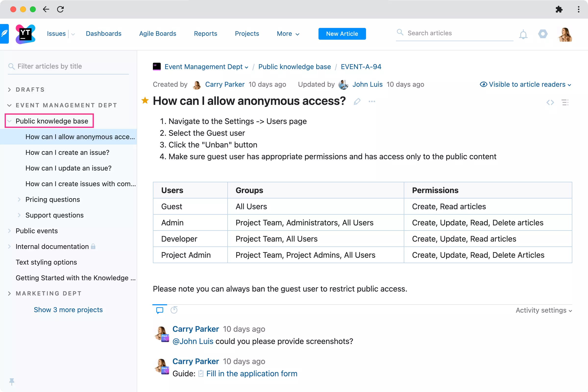Switch to the history activity tab
This screenshot has width=588, height=392.
pos(174,310)
